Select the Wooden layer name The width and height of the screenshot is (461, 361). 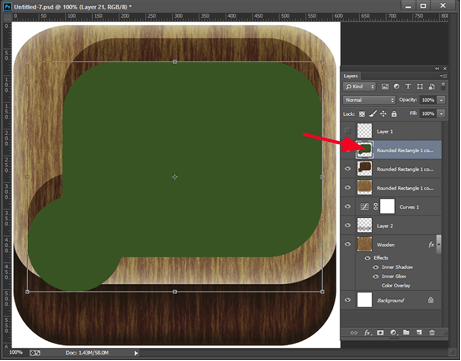click(x=386, y=245)
